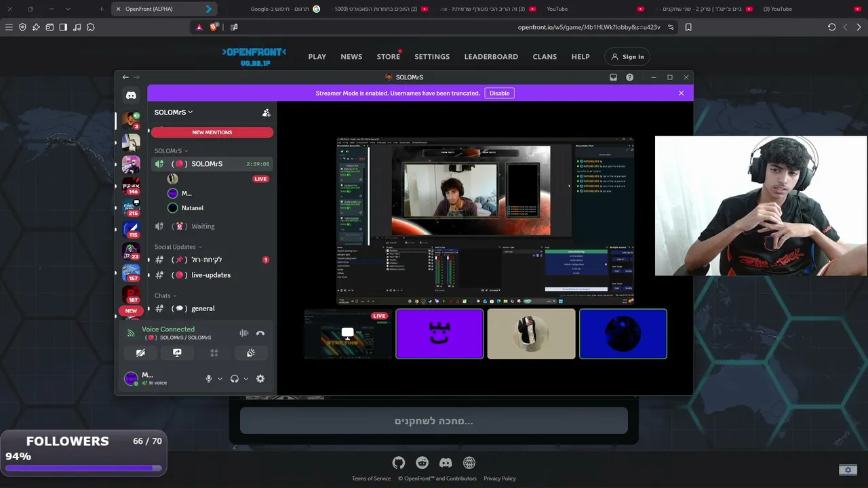Open Discord user settings gear
Image resolution: width=868 pixels, height=488 pixels.
(x=260, y=379)
